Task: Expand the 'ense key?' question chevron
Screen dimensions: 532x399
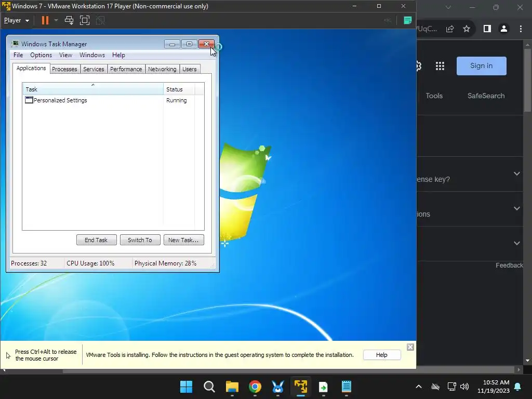Action: point(517,174)
